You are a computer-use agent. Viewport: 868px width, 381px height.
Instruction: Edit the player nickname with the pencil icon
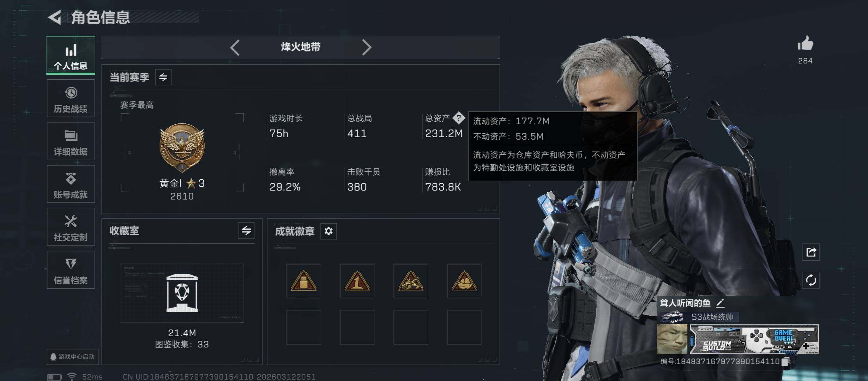tap(720, 303)
